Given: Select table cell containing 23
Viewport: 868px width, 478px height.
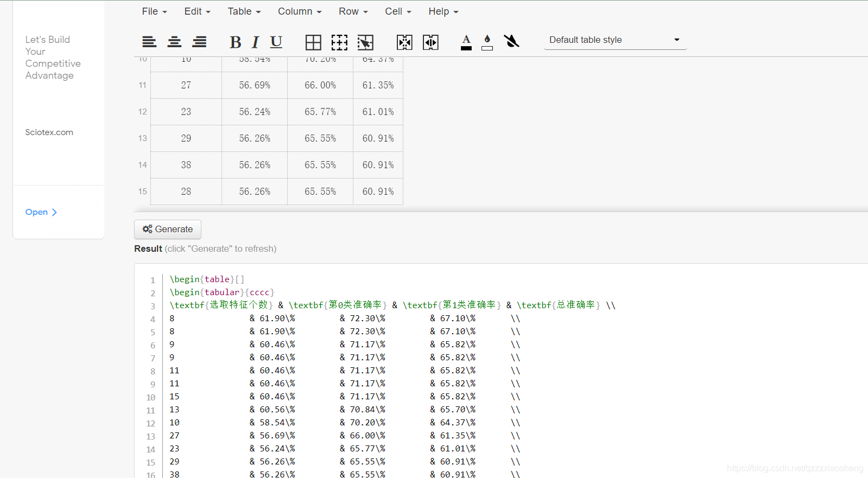Looking at the screenshot, I should click(186, 112).
